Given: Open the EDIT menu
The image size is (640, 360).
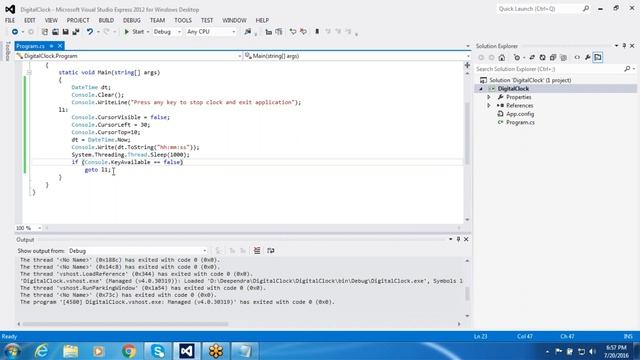Looking at the screenshot, I should click(x=29, y=20).
